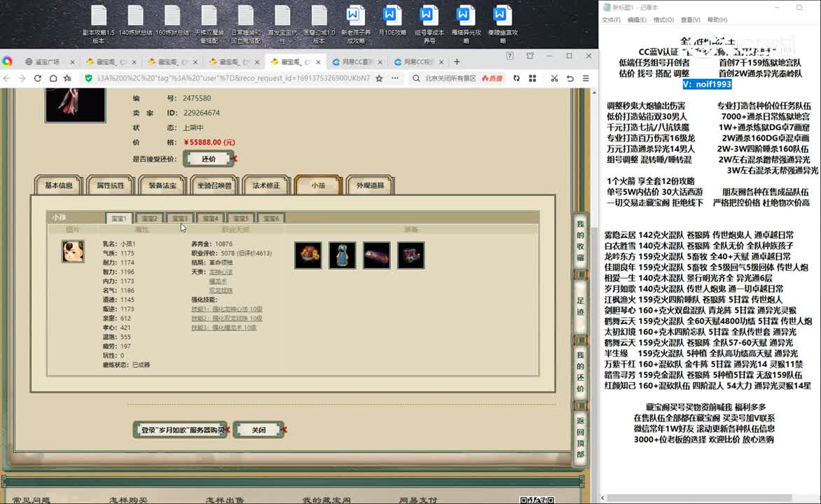Screen dimensions: 821x504
Task: Switch to the 装备法宝 tab
Action: pyautogui.click(x=163, y=185)
